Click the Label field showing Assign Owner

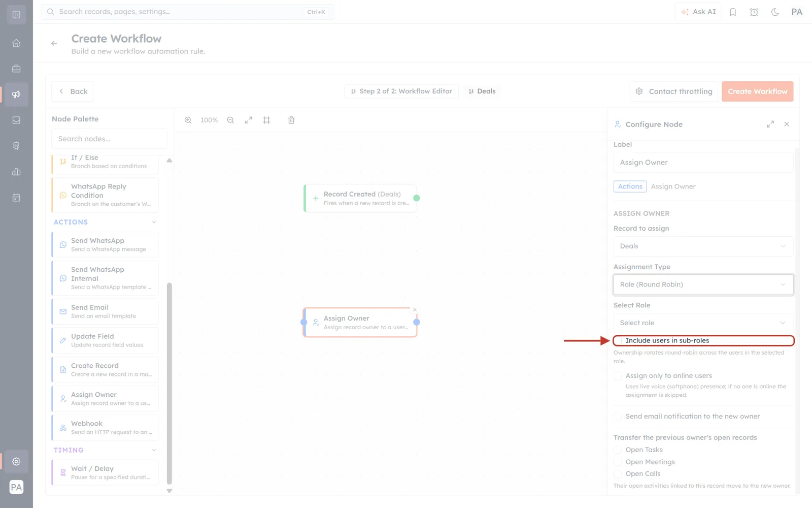coord(703,163)
